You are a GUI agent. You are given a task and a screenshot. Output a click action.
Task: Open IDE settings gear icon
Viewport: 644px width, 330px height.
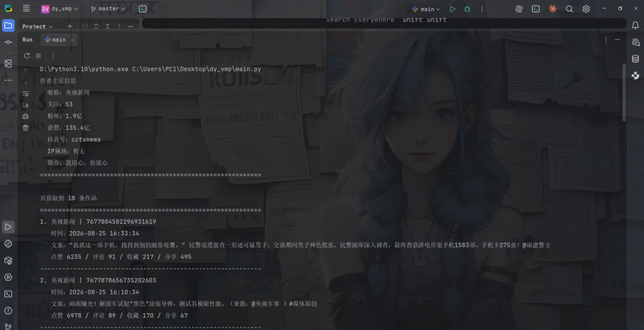point(586,9)
